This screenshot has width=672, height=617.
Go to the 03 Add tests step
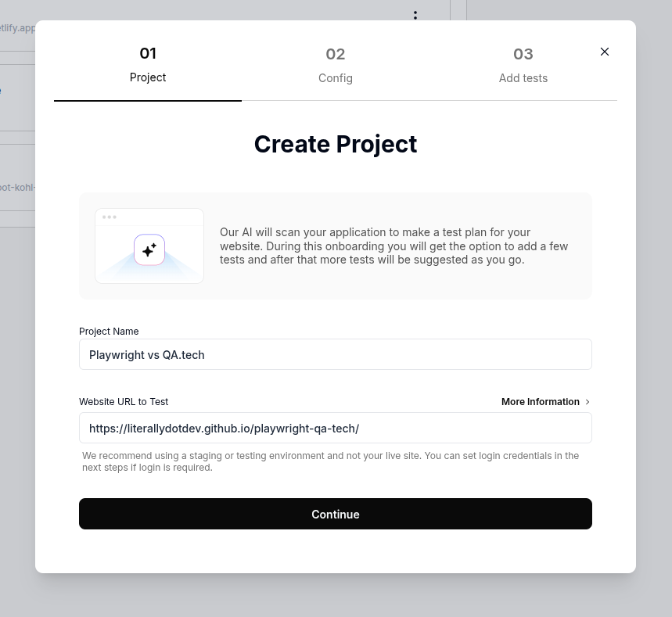point(523,65)
